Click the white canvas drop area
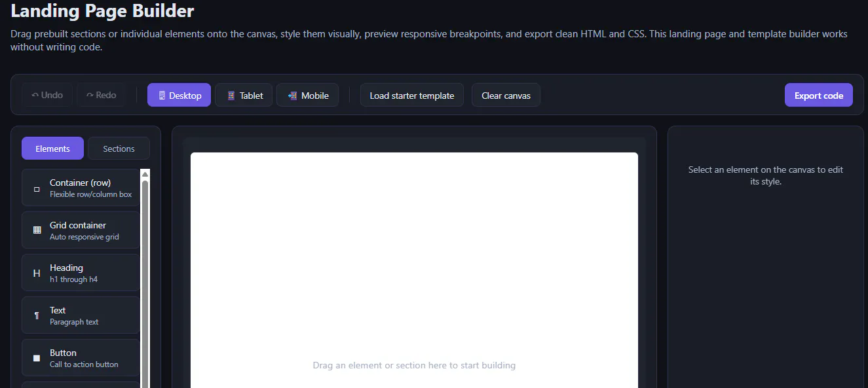 pyautogui.click(x=414, y=270)
